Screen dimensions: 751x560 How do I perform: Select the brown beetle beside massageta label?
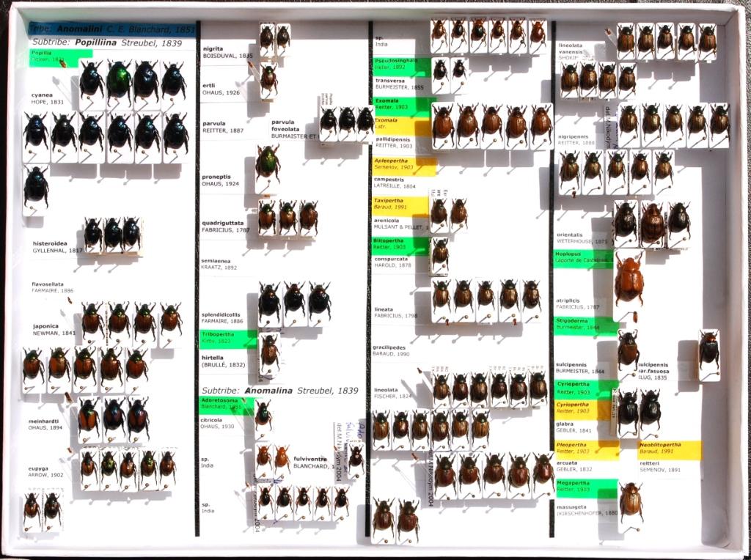coord(630,501)
